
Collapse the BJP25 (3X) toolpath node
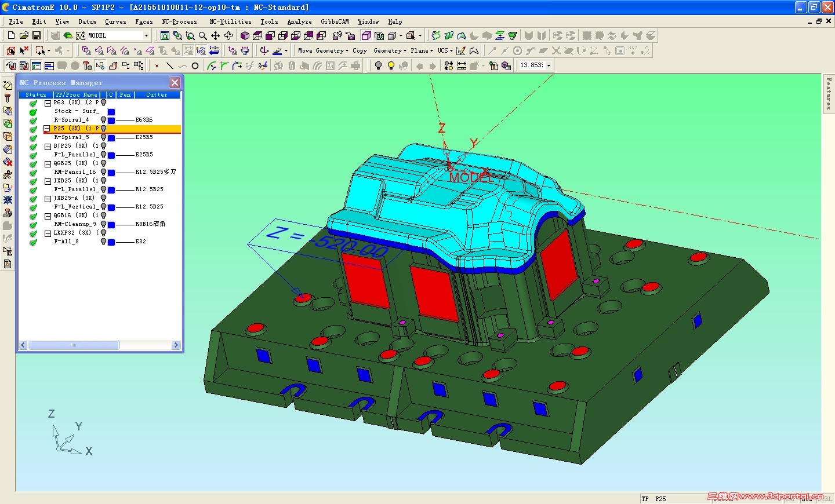(x=48, y=146)
